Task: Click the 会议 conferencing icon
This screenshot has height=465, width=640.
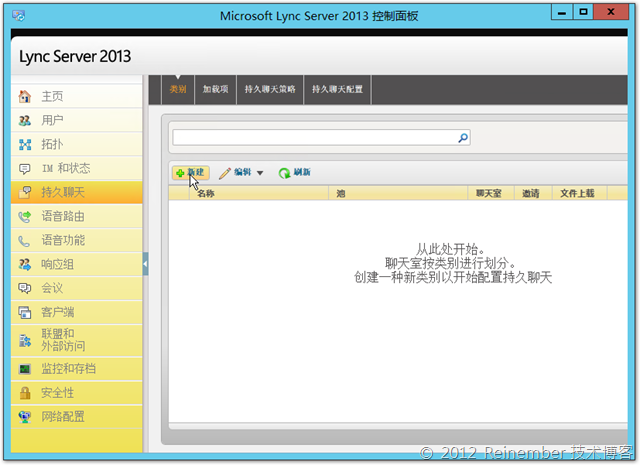Action: tap(25, 289)
